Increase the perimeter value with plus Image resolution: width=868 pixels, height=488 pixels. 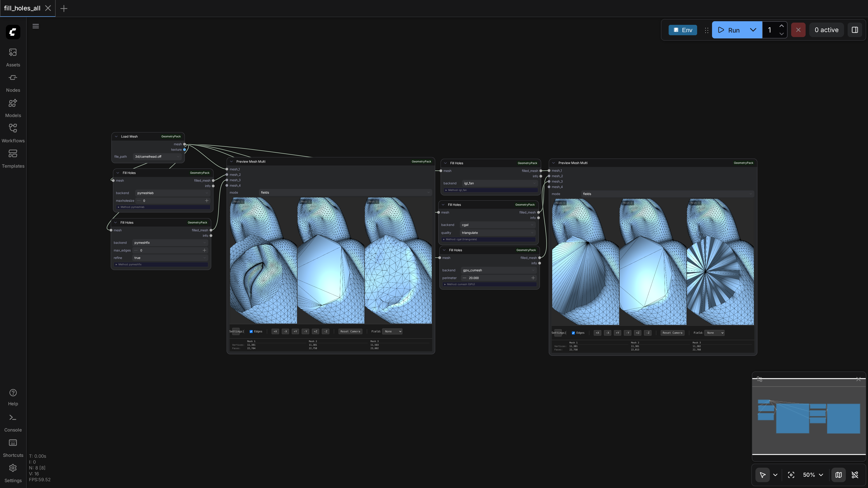(533, 278)
